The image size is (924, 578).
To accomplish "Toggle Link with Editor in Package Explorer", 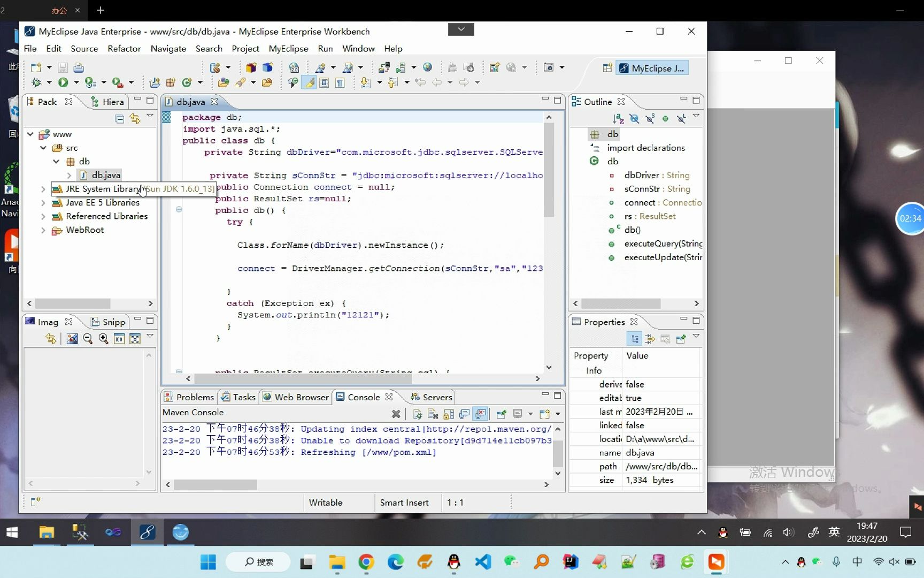I will 135,119.
